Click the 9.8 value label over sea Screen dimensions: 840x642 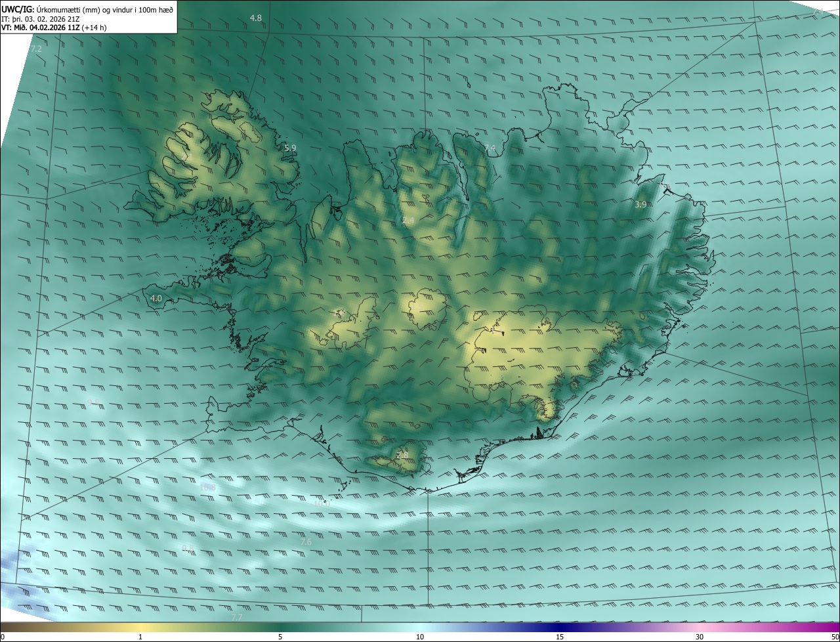point(188,548)
